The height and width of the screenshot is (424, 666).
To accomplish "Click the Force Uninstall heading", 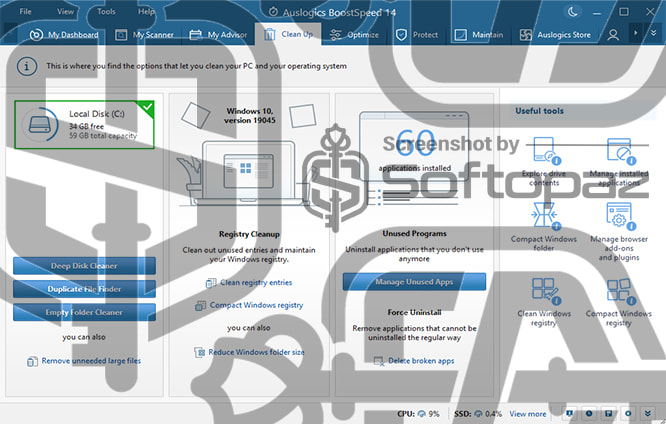I will tap(414, 312).
